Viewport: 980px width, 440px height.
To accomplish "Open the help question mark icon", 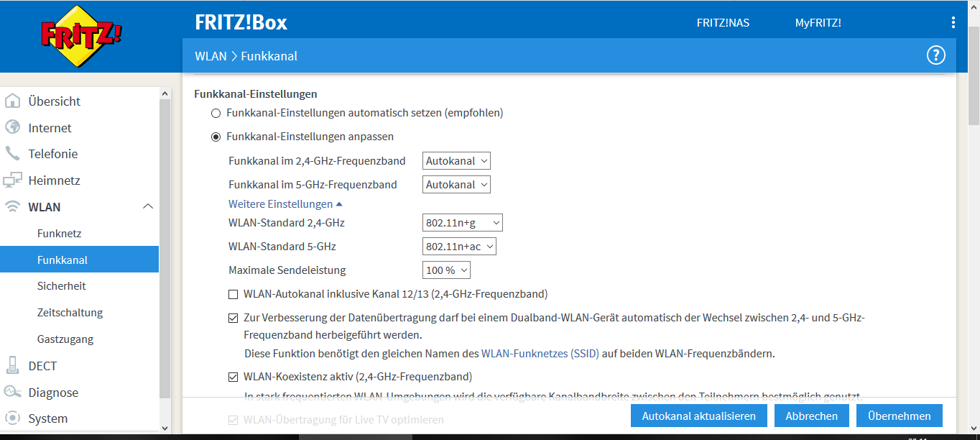I will click(x=935, y=55).
